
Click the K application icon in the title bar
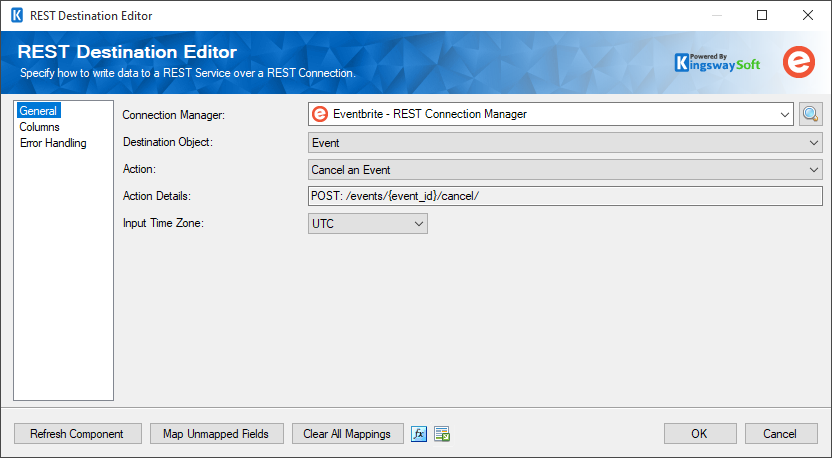pos(16,15)
